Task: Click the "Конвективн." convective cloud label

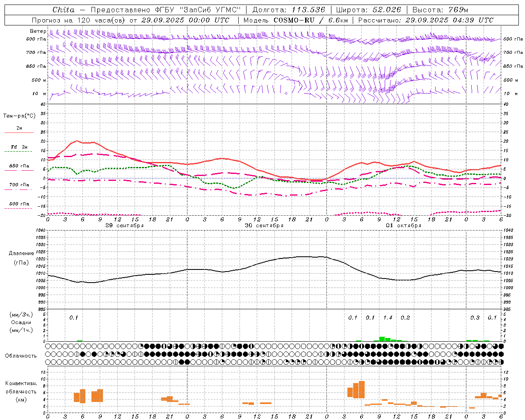Action: click(21, 383)
